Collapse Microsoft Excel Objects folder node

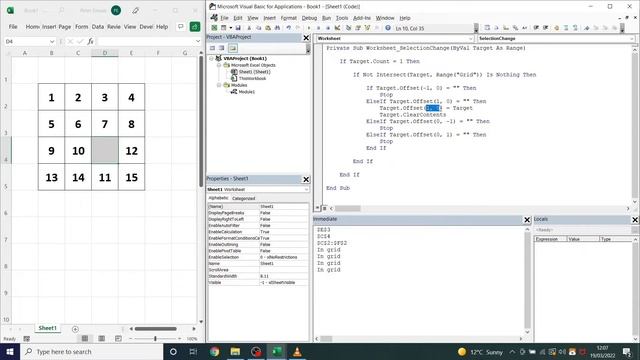click(x=219, y=65)
